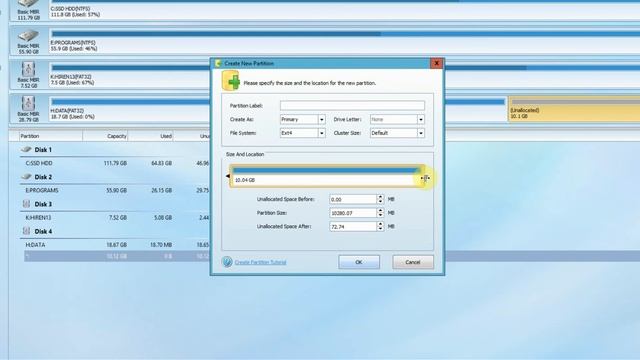Click the Disk 2 drive icon in list
640x360 pixels.
point(26,177)
